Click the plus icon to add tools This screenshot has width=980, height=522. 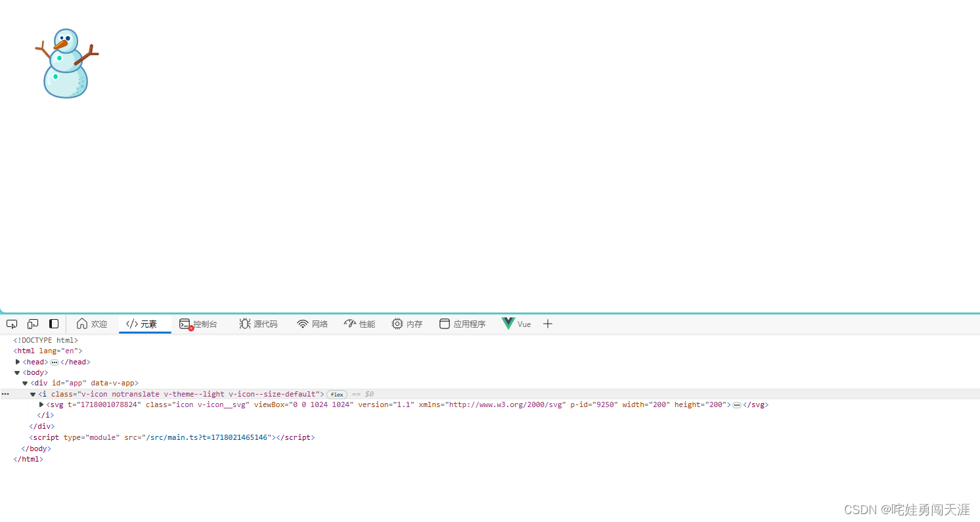click(x=548, y=324)
